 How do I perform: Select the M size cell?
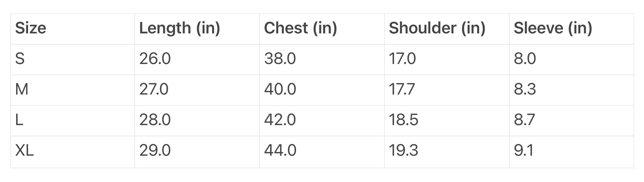pyautogui.click(x=22, y=89)
